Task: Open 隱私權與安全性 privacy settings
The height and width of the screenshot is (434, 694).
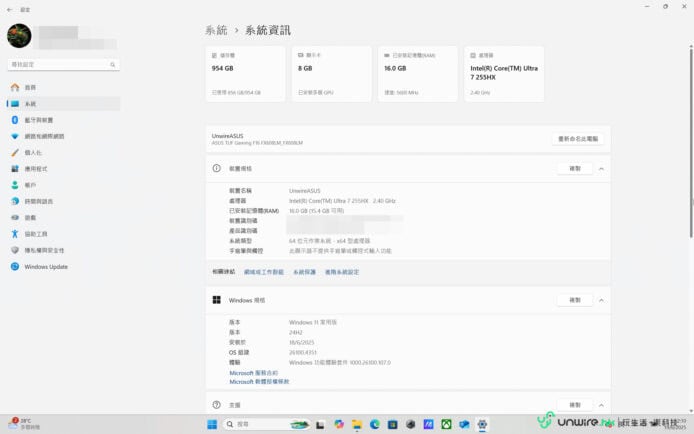Action: [x=44, y=250]
